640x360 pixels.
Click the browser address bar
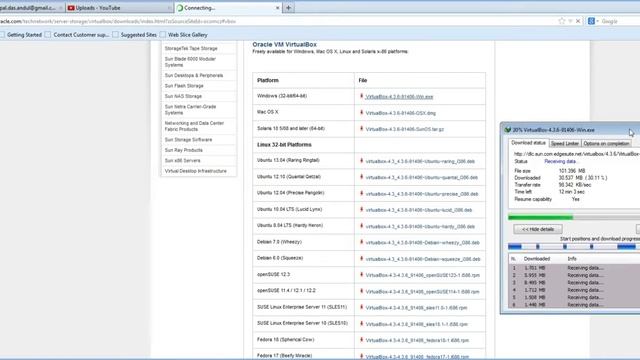click(x=278, y=21)
